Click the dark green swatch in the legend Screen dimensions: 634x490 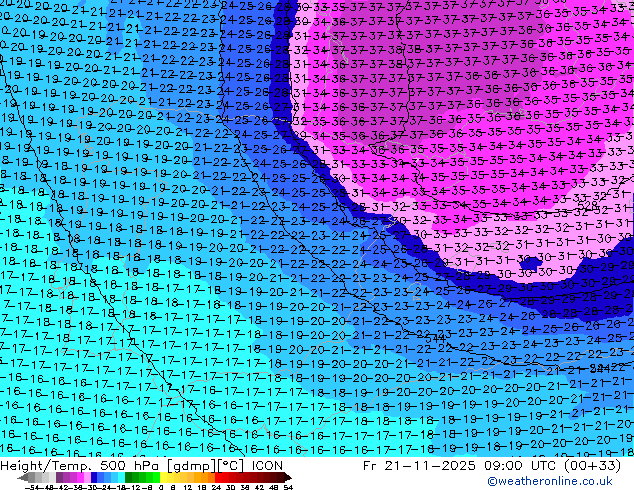[x=128, y=477]
